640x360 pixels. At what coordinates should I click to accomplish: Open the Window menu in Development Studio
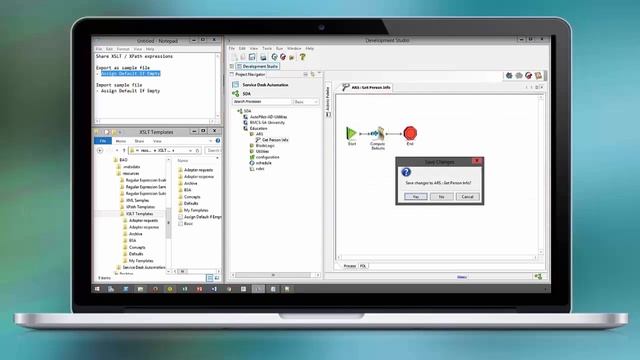click(x=294, y=48)
